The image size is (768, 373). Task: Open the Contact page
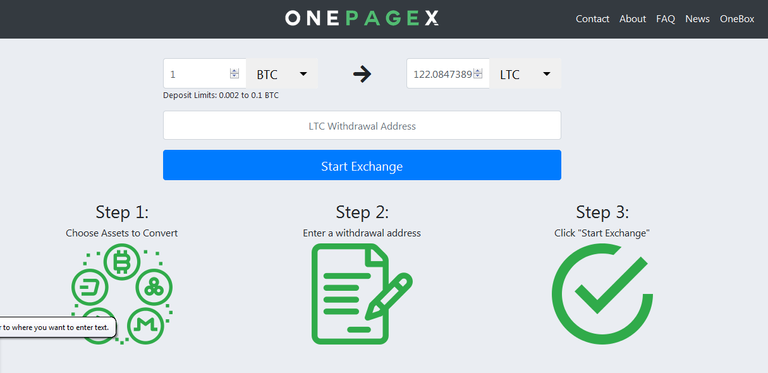click(x=592, y=19)
